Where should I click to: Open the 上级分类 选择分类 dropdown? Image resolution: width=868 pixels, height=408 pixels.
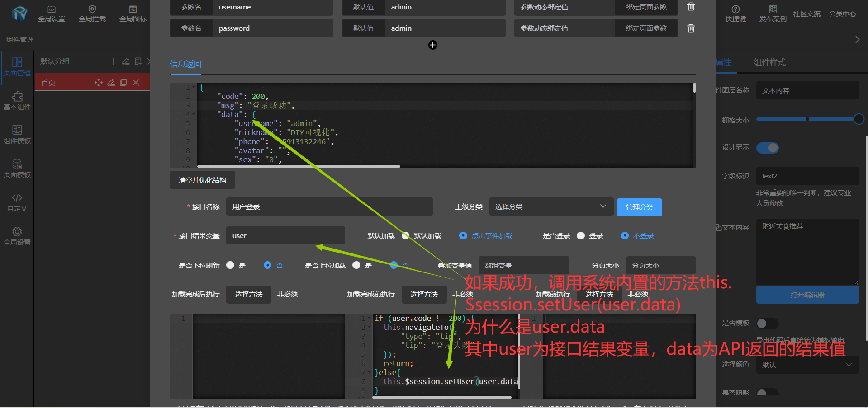(551, 206)
